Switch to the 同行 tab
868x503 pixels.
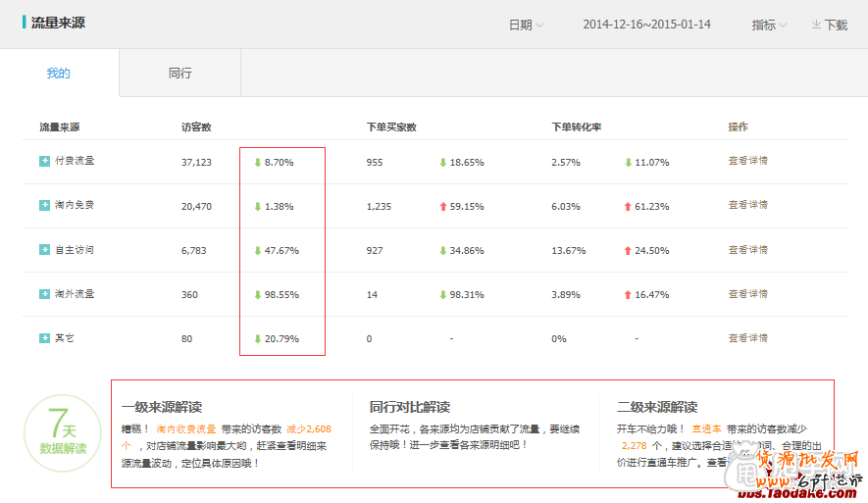pos(179,73)
